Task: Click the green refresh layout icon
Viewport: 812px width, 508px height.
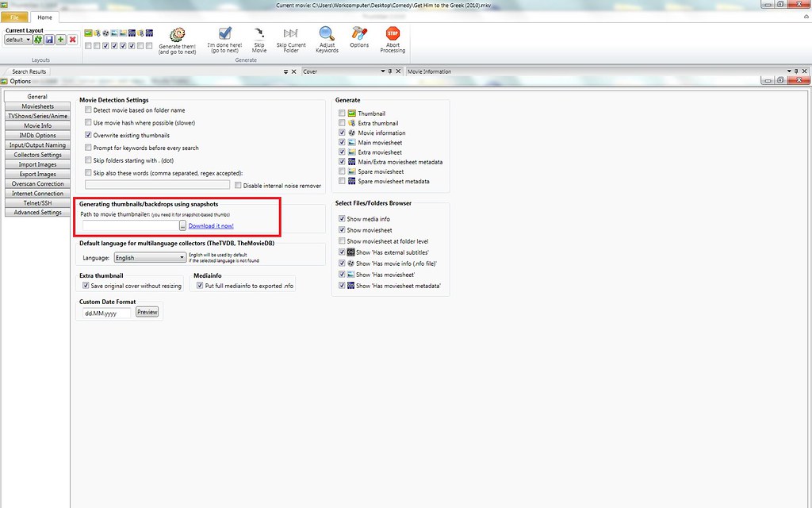Action: click(38, 40)
